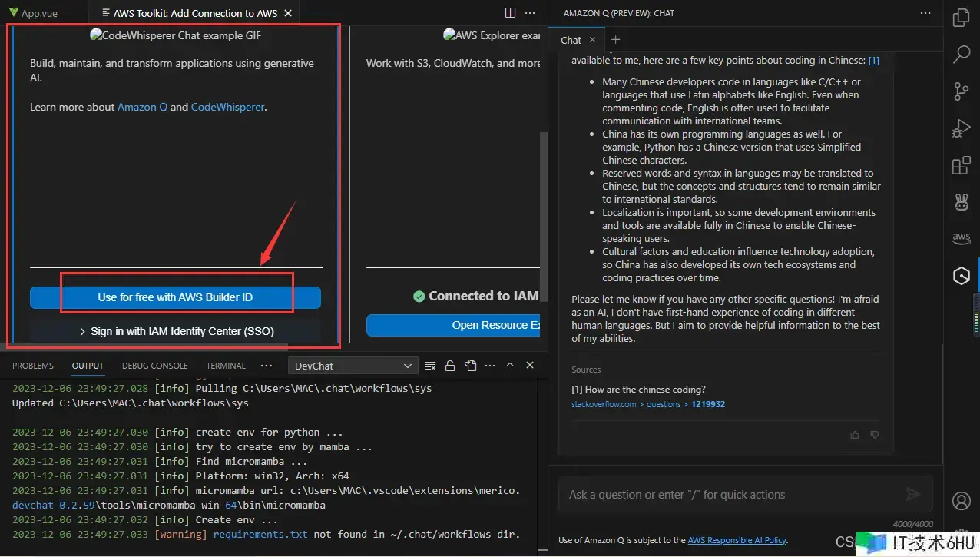Open the Extensions view
The height and width of the screenshot is (557, 980).
pyautogui.click(x=961, y=165)
